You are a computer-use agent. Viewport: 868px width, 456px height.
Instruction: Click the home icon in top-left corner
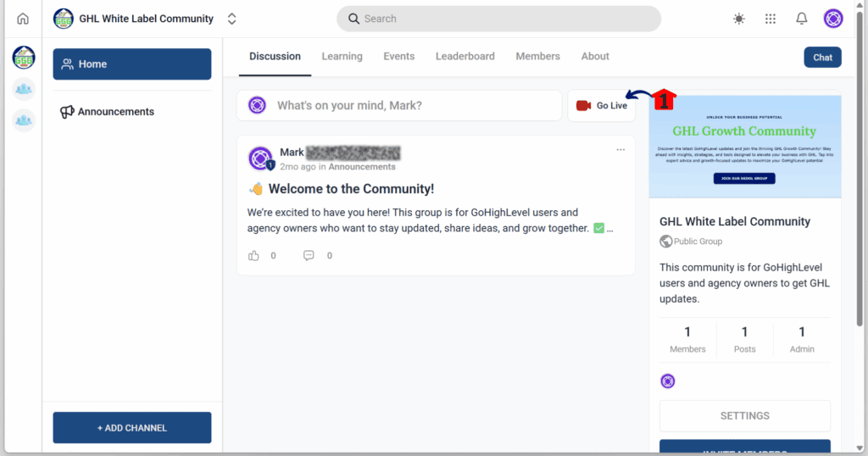pyautogui.click(x=23, y=19)
